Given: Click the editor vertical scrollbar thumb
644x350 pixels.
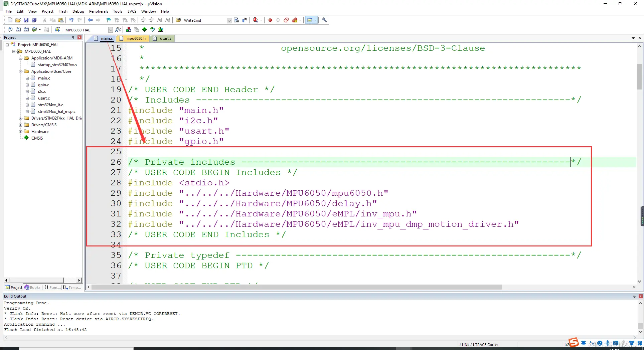Looking at the screenshot, I should (639, 76).
